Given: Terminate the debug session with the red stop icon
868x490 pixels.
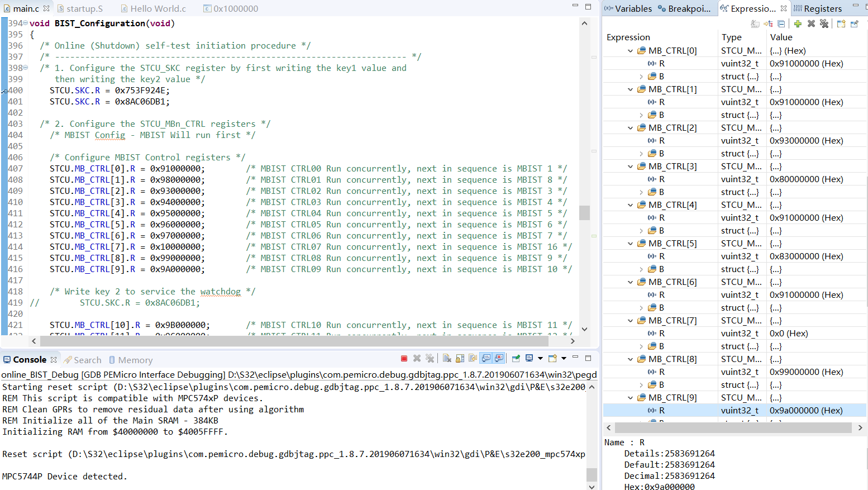Looking at the screenshot, I should point(404,359).
